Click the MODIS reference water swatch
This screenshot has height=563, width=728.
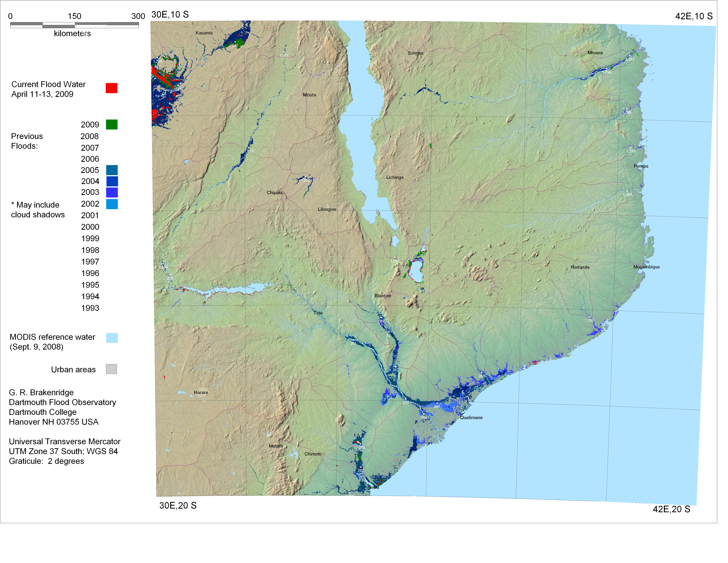click(x=112, y=338)
